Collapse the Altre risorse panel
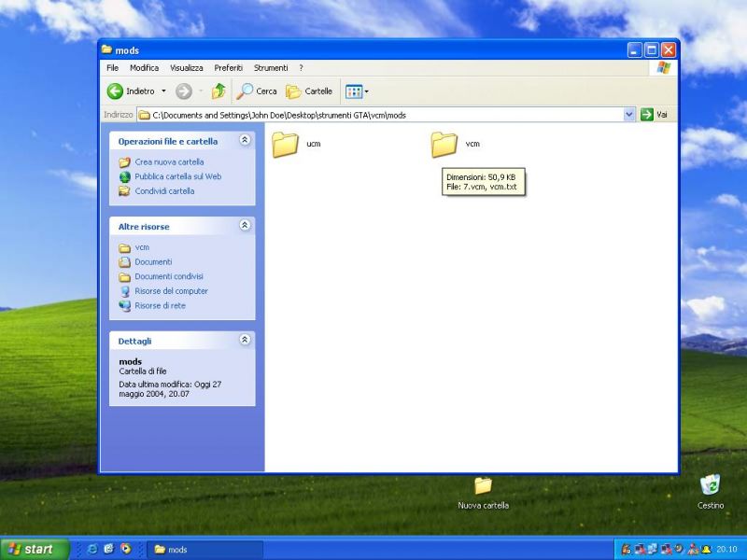 click(245, 225)
